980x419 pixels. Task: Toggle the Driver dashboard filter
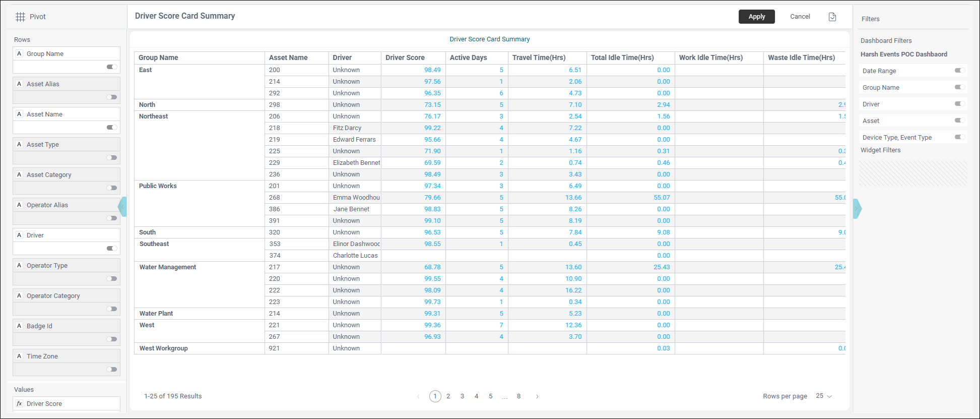[960, 104]
